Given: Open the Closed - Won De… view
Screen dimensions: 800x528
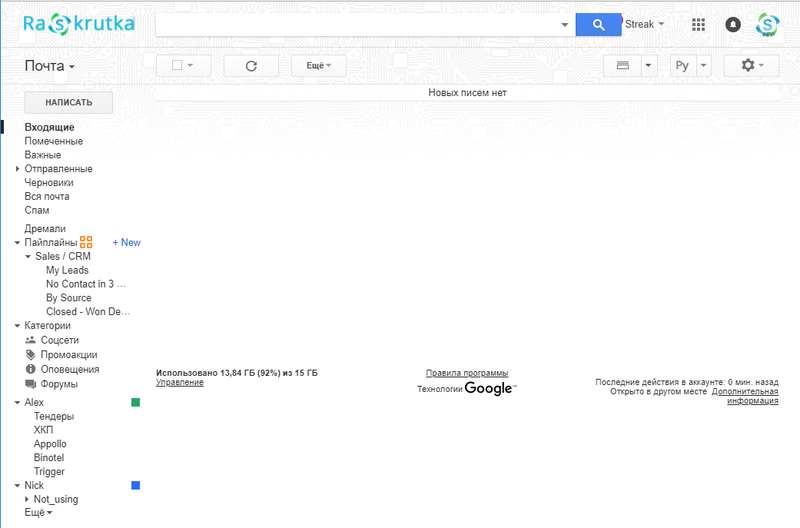Looking at the screenshot, I should coord(88,311).
